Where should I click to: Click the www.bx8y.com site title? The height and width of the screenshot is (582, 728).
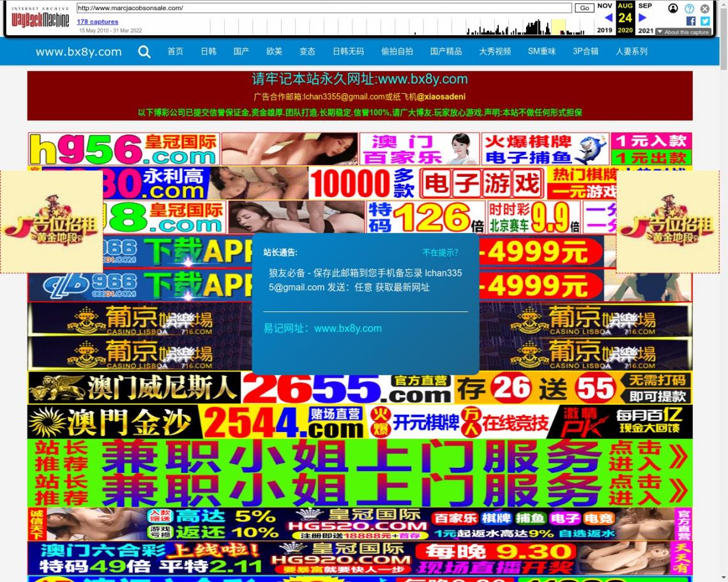click(79, 52)
